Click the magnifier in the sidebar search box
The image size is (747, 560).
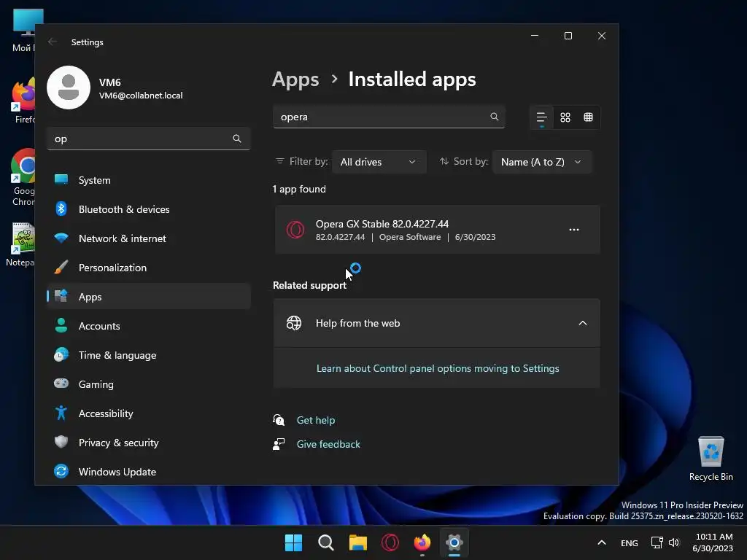click(237, 139)
